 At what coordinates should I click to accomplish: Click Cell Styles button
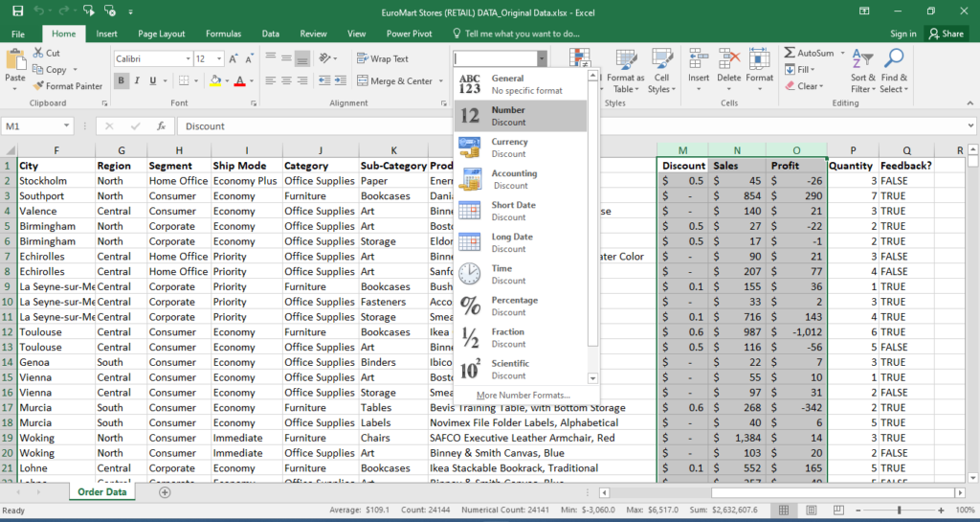661,72
